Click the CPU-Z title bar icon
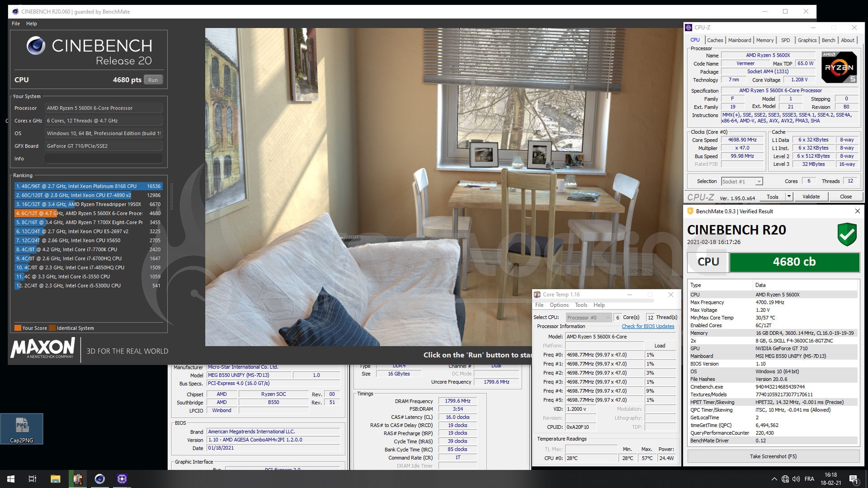Image resolution: width=868 pixels, height=488 pixels. [x=689, y=28]
